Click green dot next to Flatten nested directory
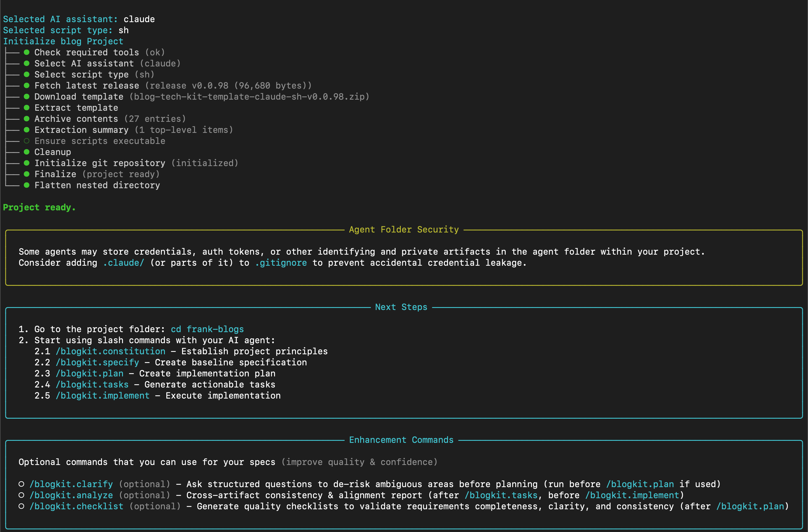808x532 pixels. pos(27,185)
